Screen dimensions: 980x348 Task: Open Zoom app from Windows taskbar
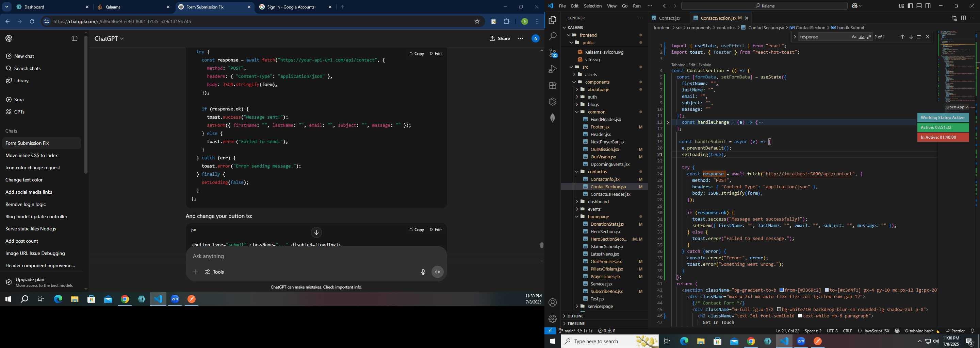[801, 342]
